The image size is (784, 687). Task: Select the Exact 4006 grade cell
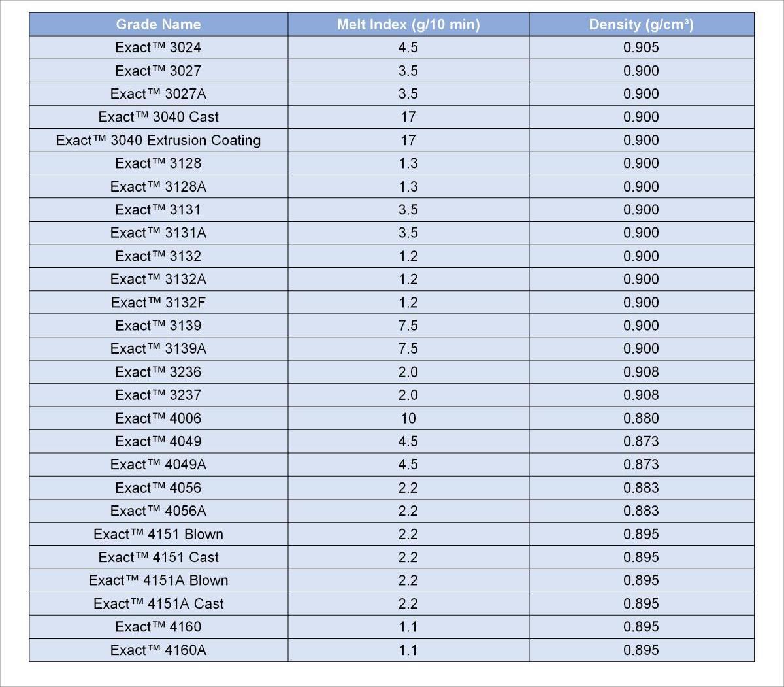tap(159, 418)
